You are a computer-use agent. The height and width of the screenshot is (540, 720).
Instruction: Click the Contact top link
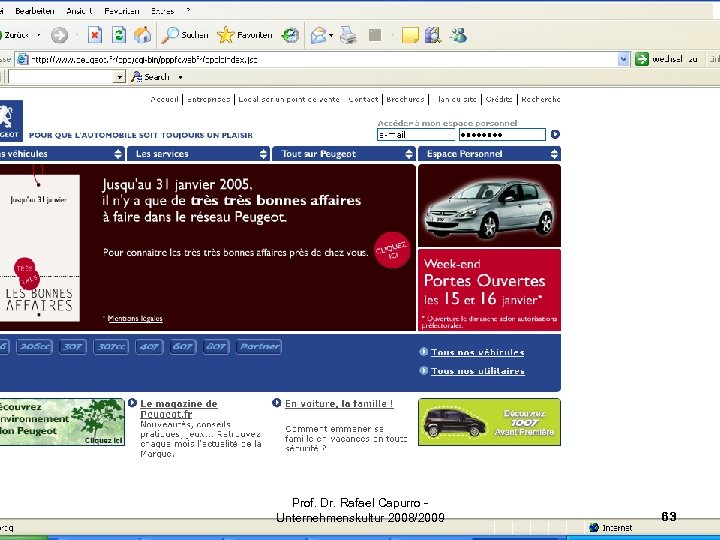click(363, 99)
